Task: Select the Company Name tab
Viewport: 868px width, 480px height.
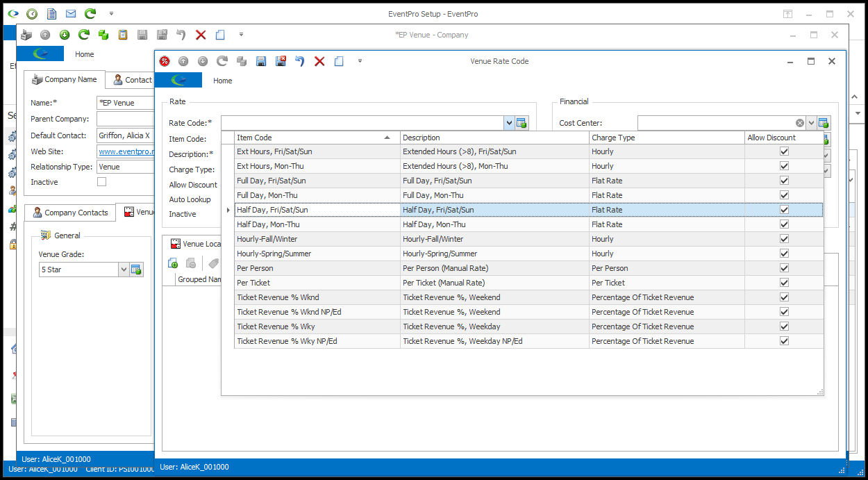Action: pyautogui.click(x=65, y=80)
